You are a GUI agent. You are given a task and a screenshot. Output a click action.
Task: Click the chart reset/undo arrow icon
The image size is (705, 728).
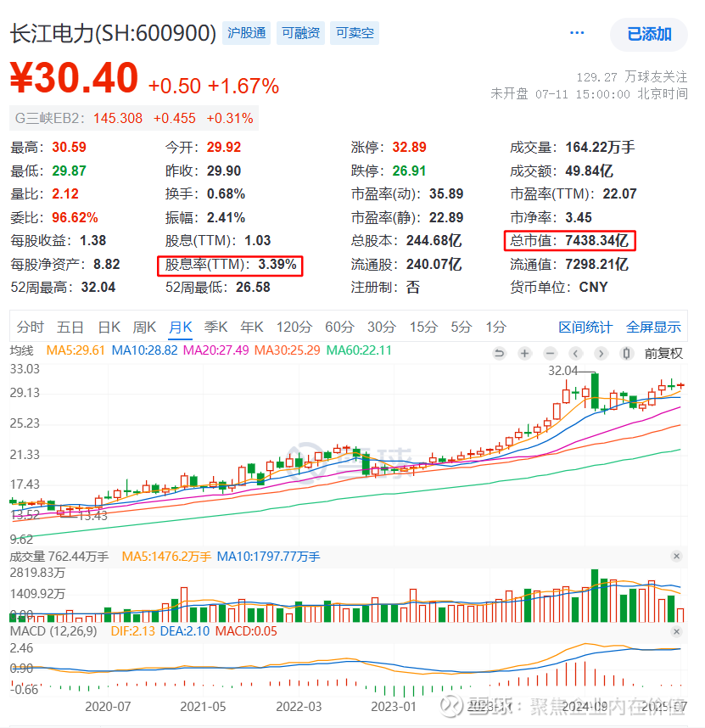click(499, 354)
